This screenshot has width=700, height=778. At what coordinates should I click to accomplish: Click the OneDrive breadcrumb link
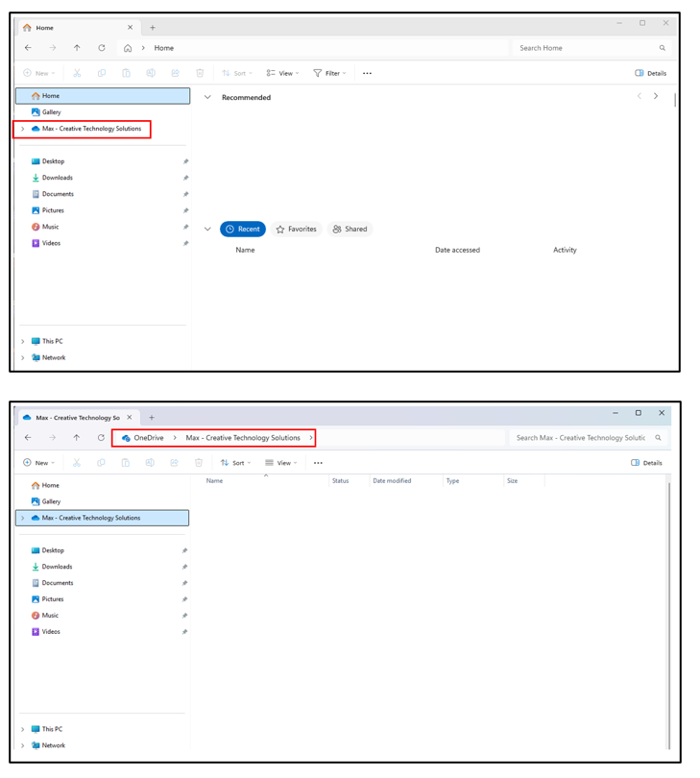149,438
